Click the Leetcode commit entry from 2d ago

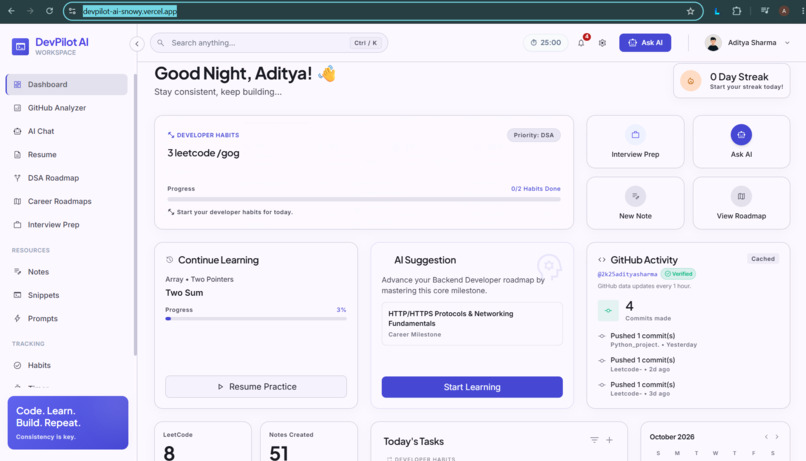[x=689, y=364]
